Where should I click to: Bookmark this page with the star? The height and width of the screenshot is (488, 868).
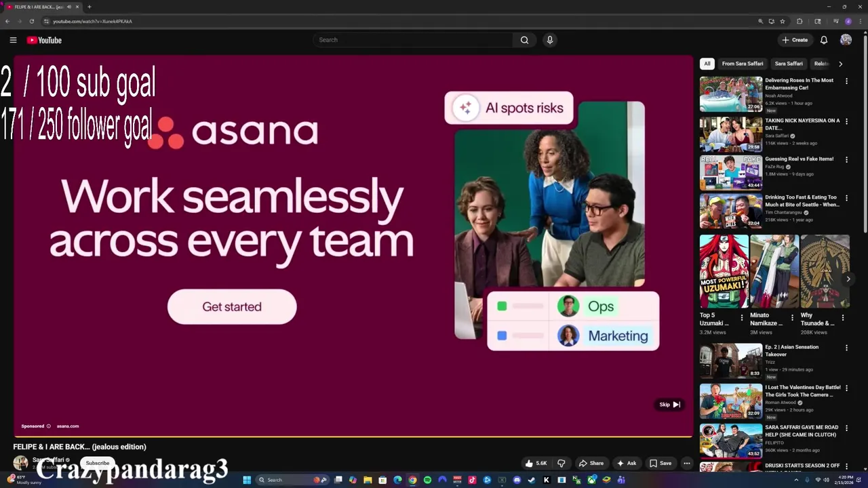783,21
